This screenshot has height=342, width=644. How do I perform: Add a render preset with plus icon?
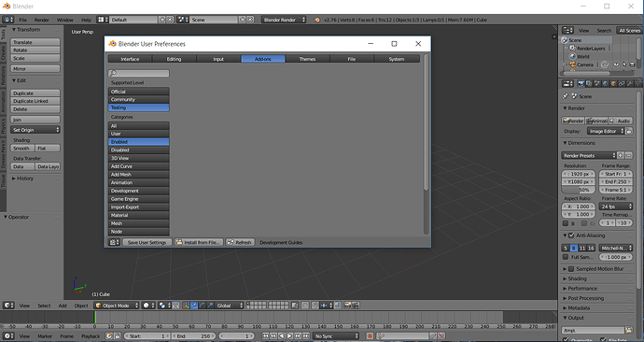621,155
